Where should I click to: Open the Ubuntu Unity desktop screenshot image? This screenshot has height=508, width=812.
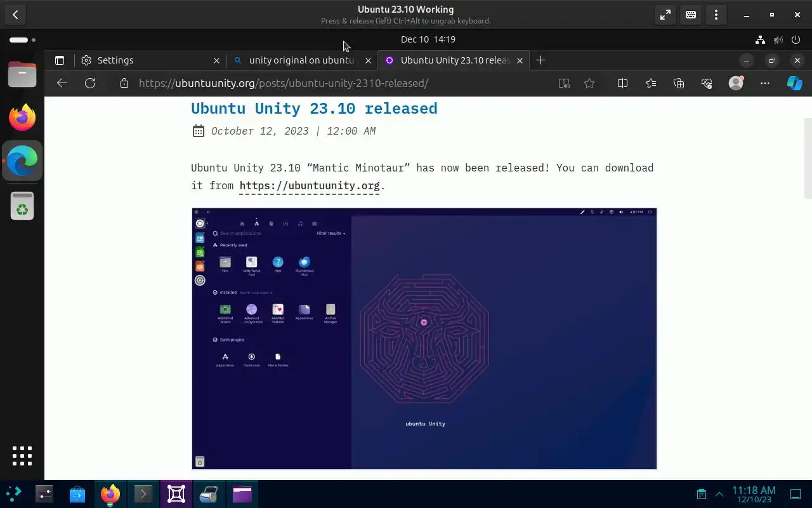[424, 338]
